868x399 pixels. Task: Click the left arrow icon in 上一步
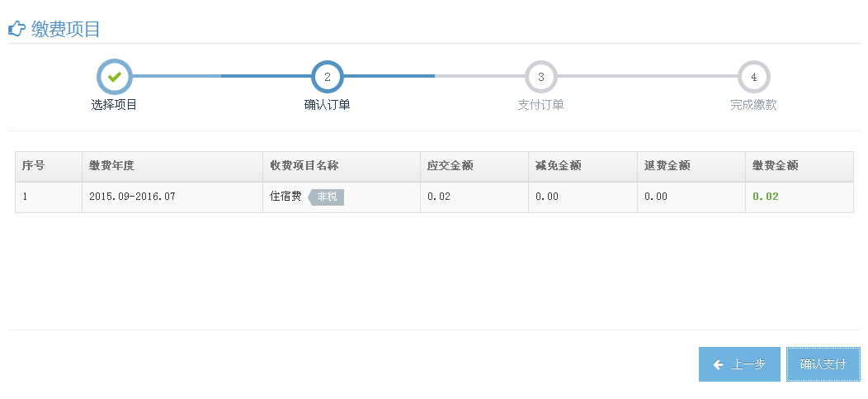(x=719, y=364)
